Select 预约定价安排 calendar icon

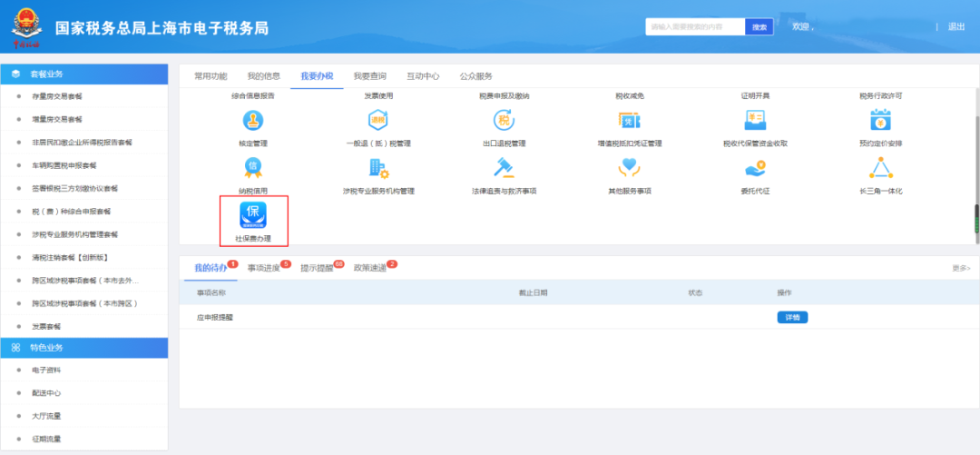point(880,120)
